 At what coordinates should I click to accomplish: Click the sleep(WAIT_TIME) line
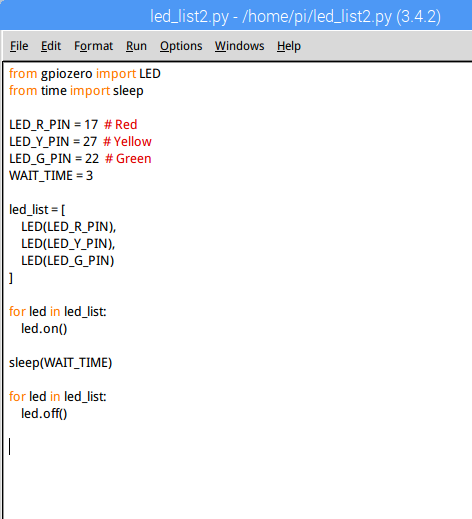pos(60,363)
